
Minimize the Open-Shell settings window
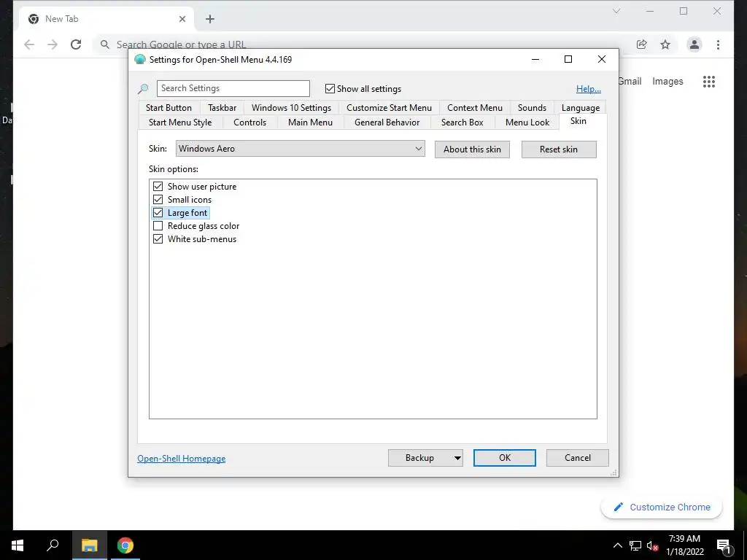pos(535,60)
